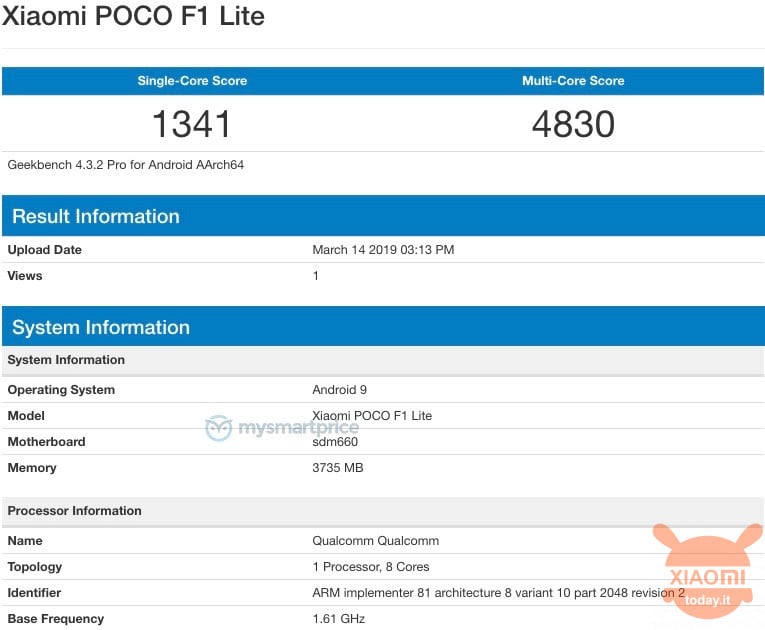Click the Single-Core Score header

192,81
